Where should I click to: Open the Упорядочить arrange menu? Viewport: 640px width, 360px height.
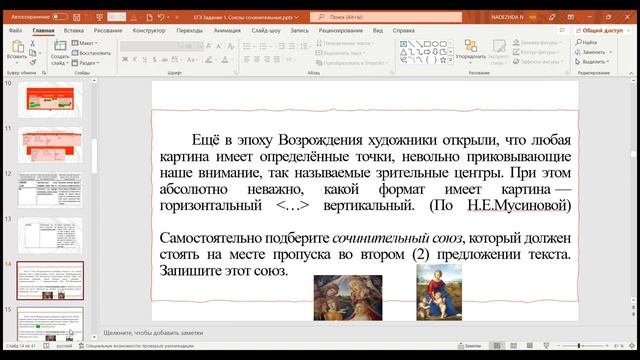[470, 51]
